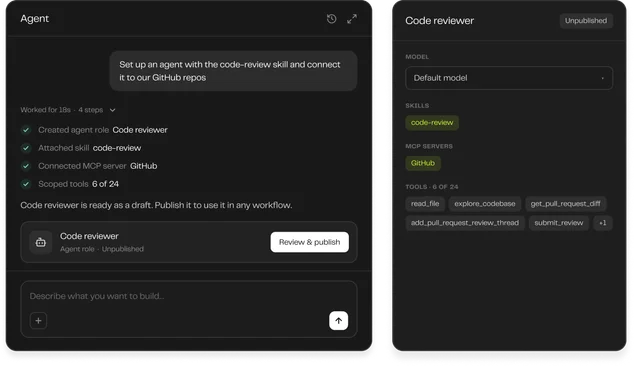Viewport: 634px width, 366px height.
Task: Collapse the Worked for 18s steps chevron
Action: (112, 110)
